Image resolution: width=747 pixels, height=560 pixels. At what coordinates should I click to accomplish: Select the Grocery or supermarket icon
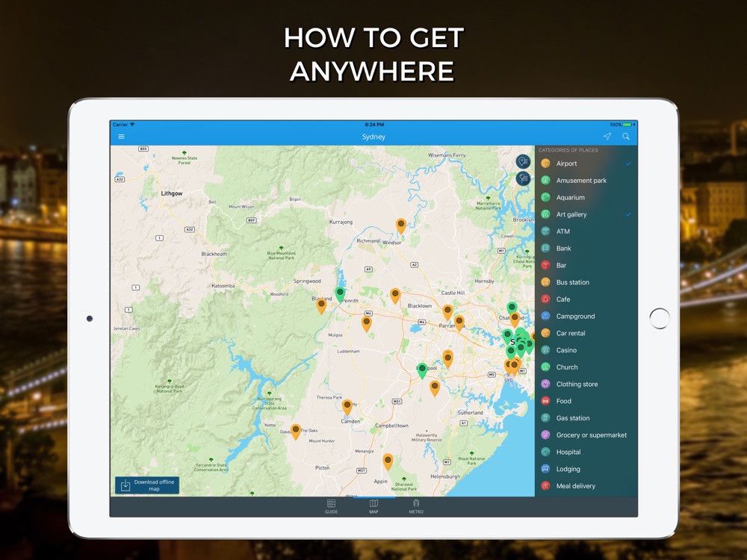(546, 435)
